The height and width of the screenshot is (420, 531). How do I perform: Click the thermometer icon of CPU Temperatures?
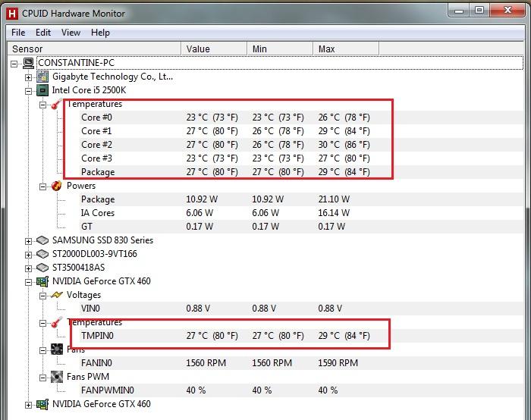pyautogui.click(x=57, y=104)
